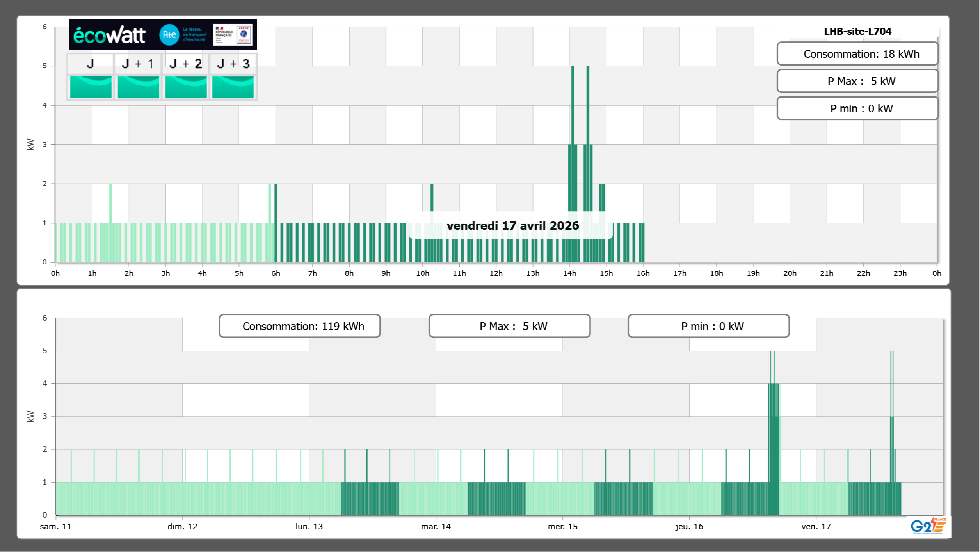This screenshot has height=552, width=980.
Task: Click the green signal icon under J
Action: pos(91,87)
